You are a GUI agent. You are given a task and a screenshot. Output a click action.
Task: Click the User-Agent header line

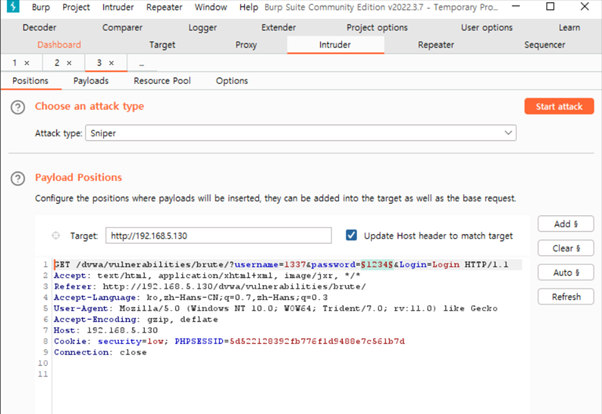pos(276,308)
